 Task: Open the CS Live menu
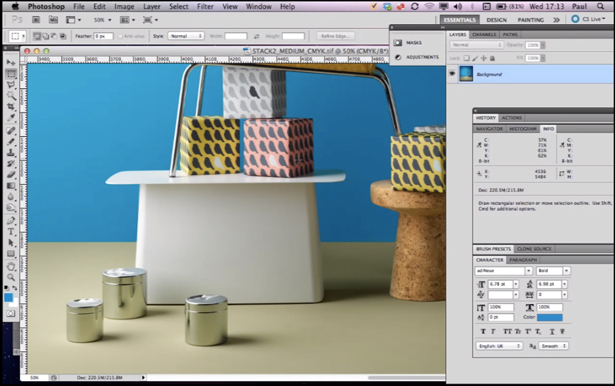pyautogui.click(x=588, y=19)
